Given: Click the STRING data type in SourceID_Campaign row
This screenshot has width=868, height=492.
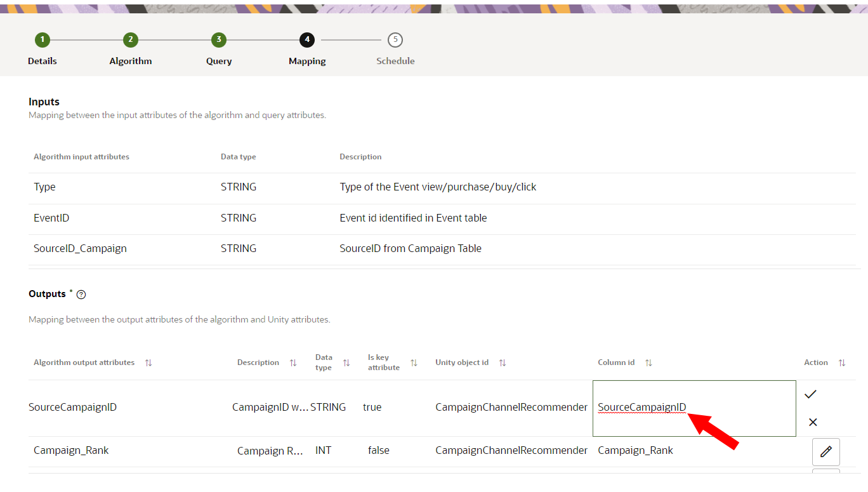Looking at the screenshot, I should coord(239,249).
